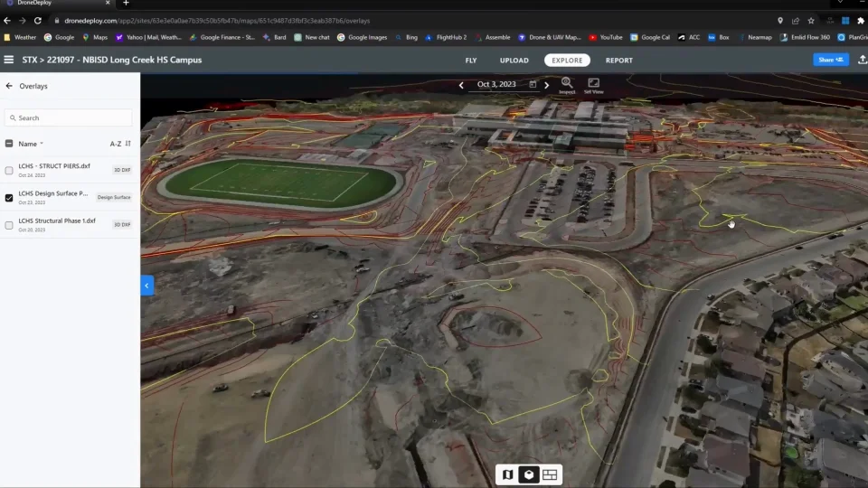Go to previous map date
Viewport: 868px width, 488px height.
click(x=461, y=85)
